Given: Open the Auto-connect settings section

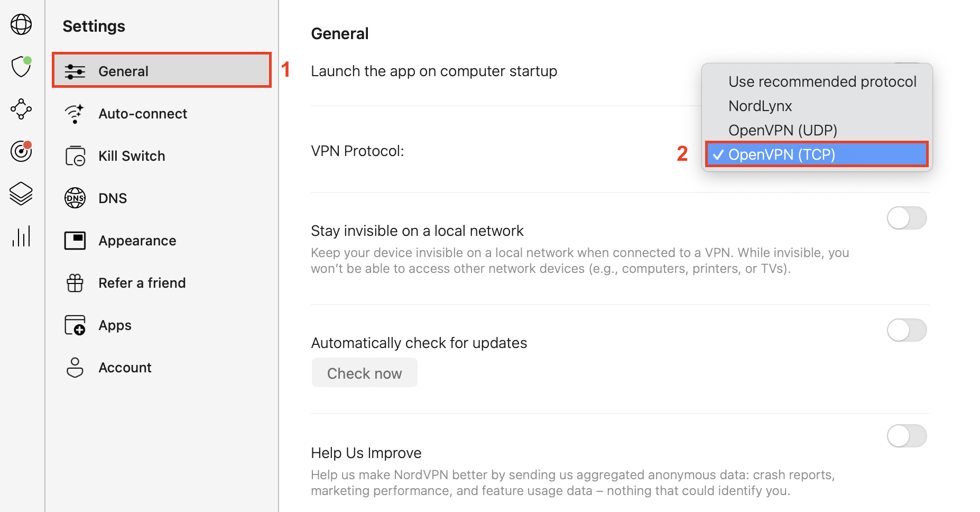Looking at the screenshot, I should point(143,114).
